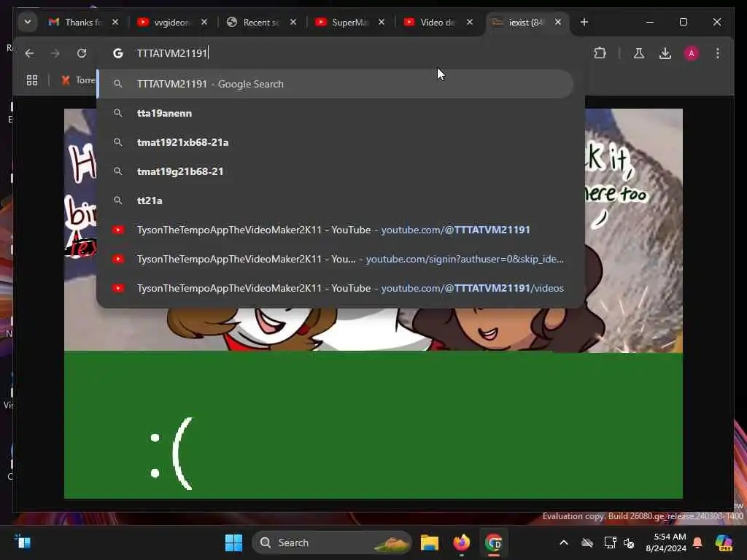Minimize the Chrome window
Image resolution: width=747 pixels, height=560 pixels.
(x=650, y=22)
